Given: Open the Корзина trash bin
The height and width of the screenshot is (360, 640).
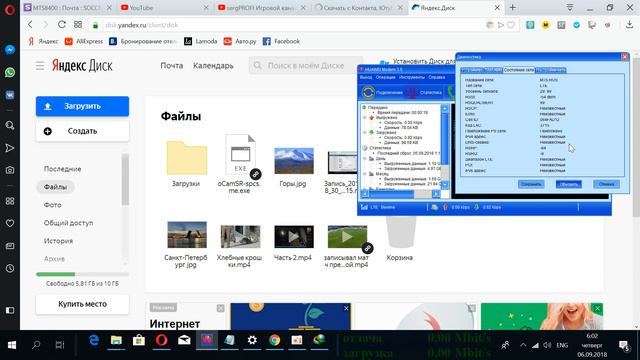Looking at the screenshot, I should click(400, 239).
